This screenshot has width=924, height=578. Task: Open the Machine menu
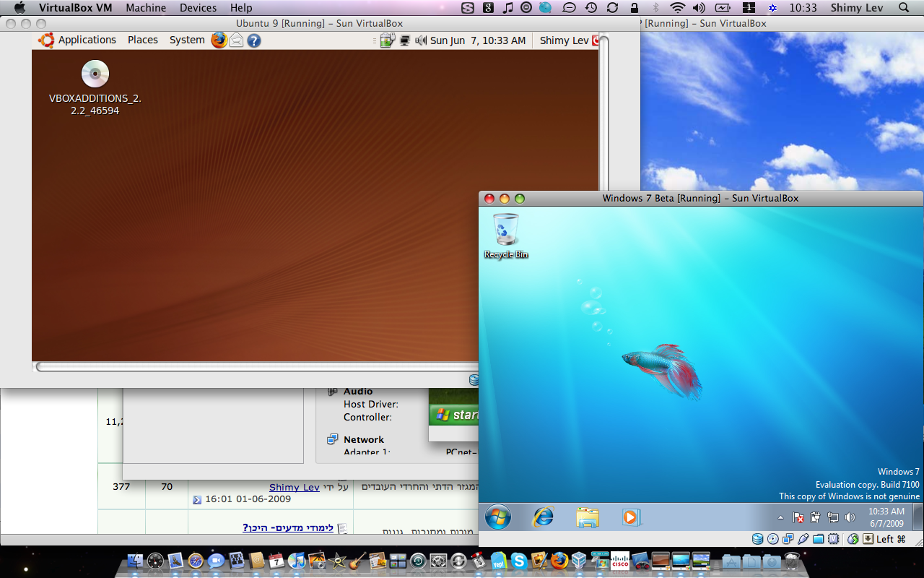click(x=146, y=8)
